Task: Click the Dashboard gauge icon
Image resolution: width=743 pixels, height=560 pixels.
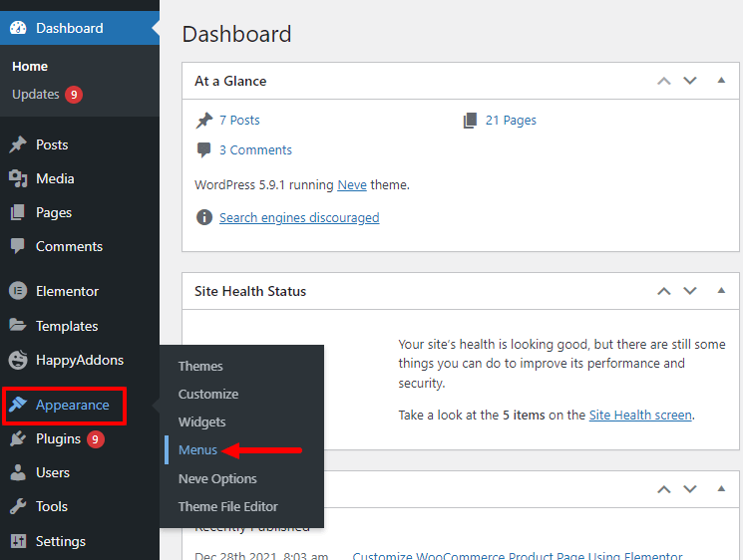Action: pyautogui.click(x=19, y=28)
